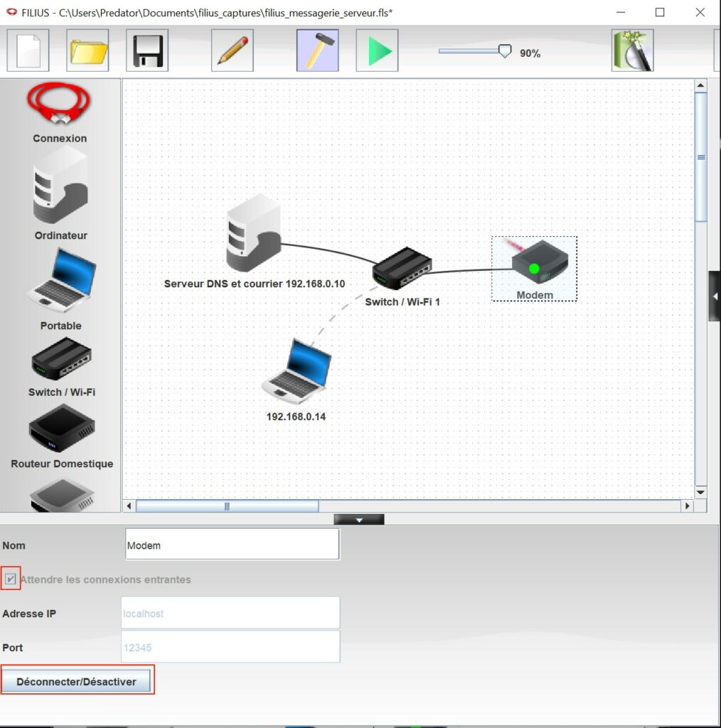Maximize the FILIUS window
This screenshot has width=721, height=728.
(x=660, y=13)
